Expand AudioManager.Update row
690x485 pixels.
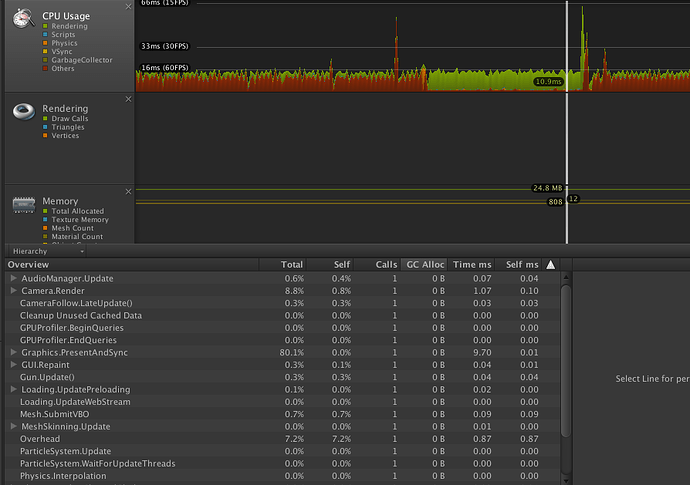(x=14, y=278)
